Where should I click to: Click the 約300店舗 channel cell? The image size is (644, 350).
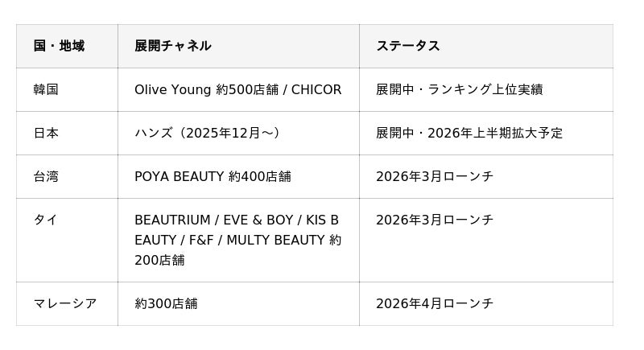pyautogui.click(x=166, y=303)
